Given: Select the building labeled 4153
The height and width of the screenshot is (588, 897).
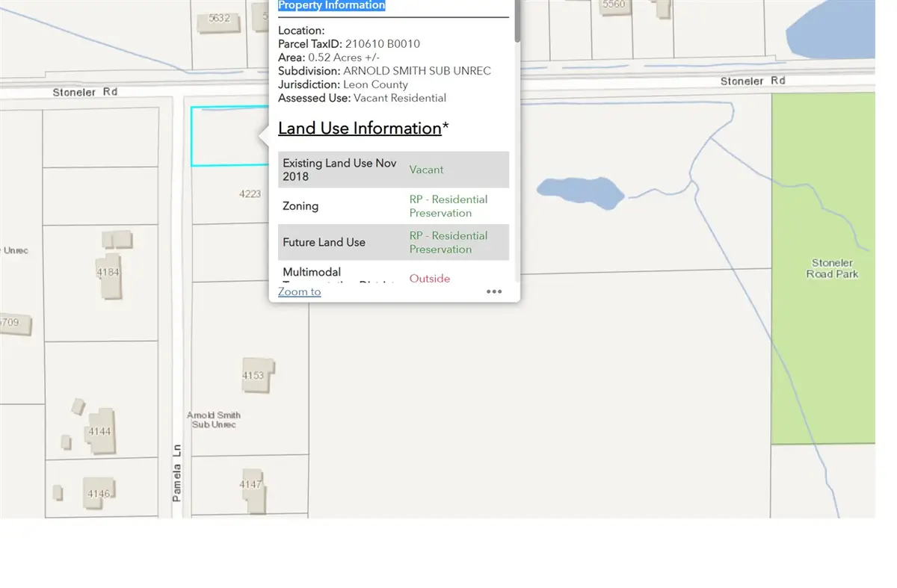Looking at the screenshot, I should pos(255,375).
